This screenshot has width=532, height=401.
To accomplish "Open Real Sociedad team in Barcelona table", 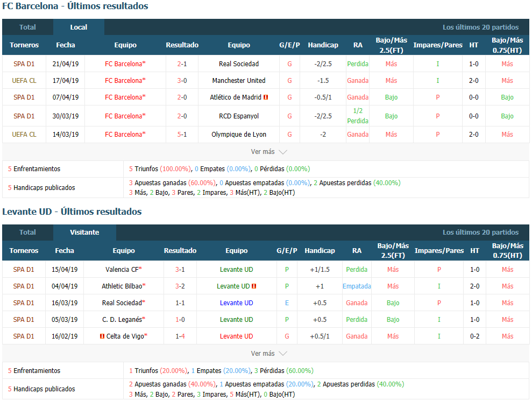I will pyautogui.click(x=239, y=64).
